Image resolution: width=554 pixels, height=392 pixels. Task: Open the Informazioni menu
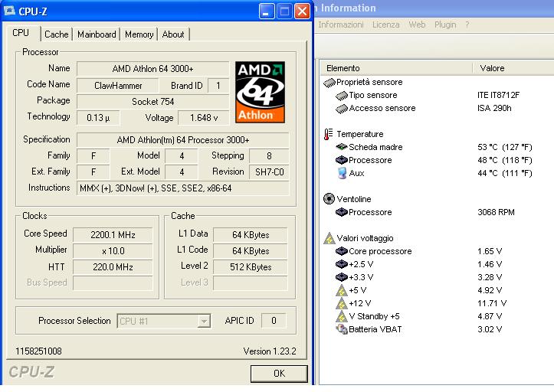click(340, 24)
